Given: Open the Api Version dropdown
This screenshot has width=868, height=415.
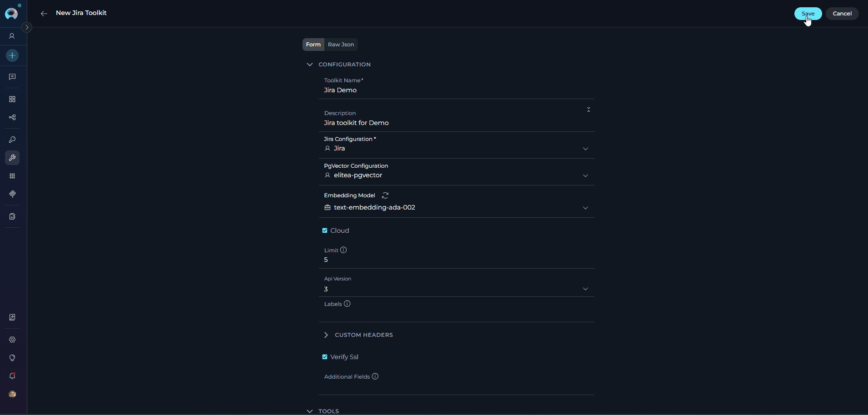Looking at the screenshot, I should pos(585,289).
